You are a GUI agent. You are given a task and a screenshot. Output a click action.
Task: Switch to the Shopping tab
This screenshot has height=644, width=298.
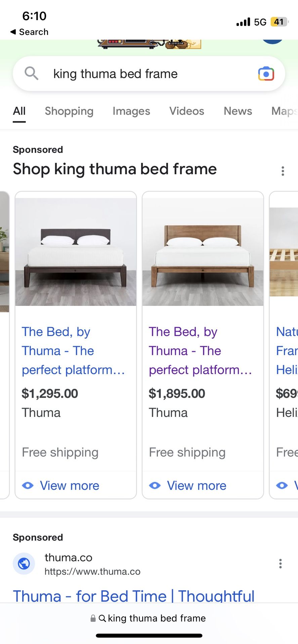click(69, 111)
